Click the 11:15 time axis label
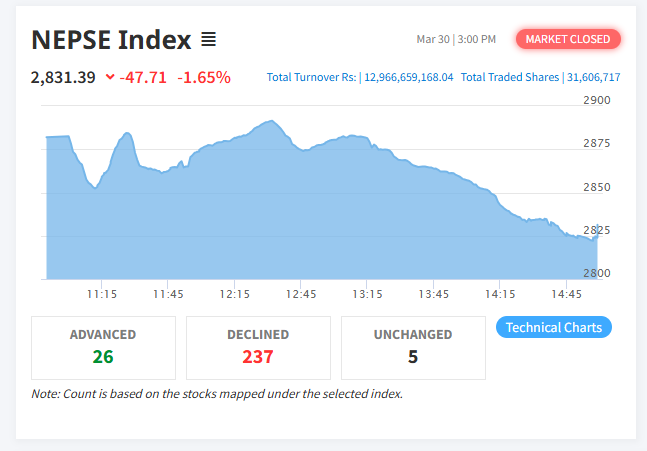This screenshot has width=647, height=451. 102,294
